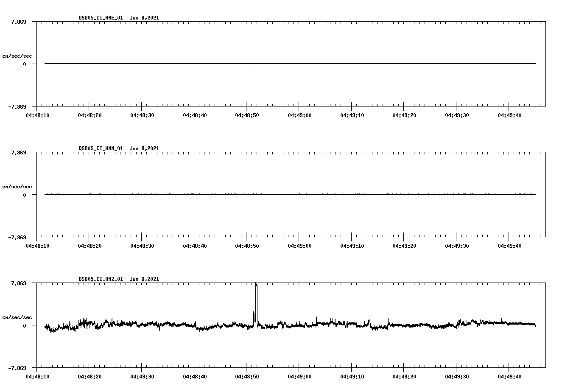The height and width of the screenshot is (392, 576).
Task: Click the zero label on the HNZ axis
Action: coord(25,325)
